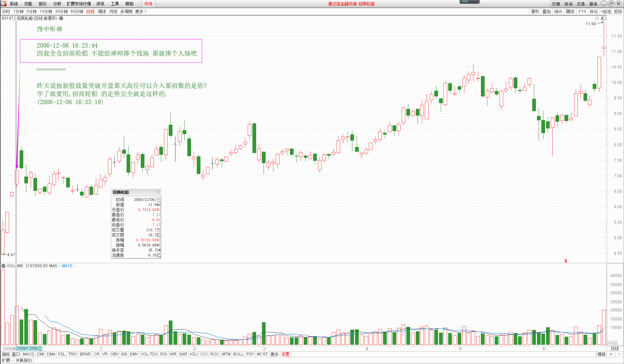Toggle 复权 price adjustment mode
The height and width of the screenshot is (364, 624).
(x=535, y=11)
